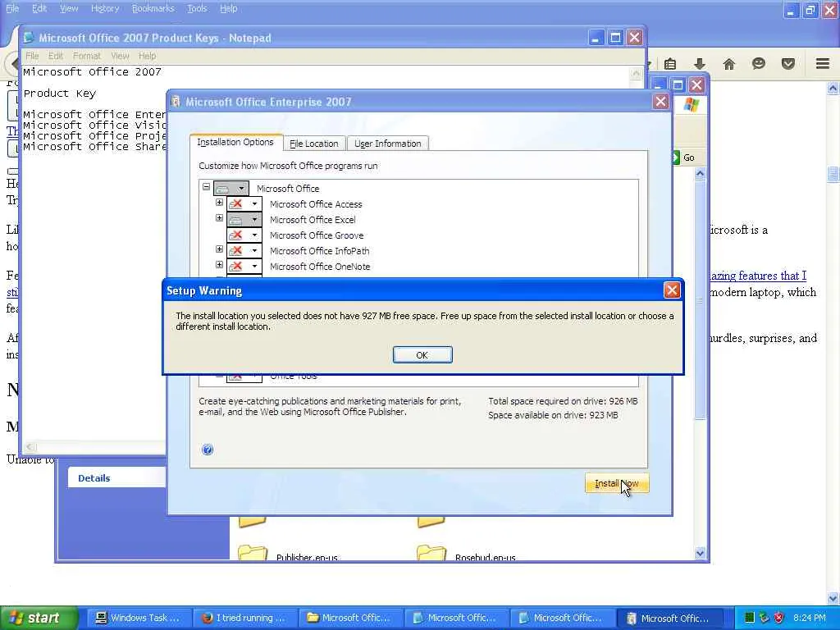Switch to Microsoft Office folder taskbar item
Viewport: 840px width, 630px height.
pos(349,618)
